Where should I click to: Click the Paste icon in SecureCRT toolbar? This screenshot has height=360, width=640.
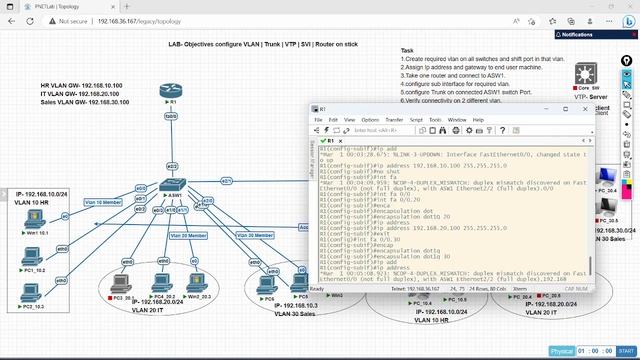(432, 130)
